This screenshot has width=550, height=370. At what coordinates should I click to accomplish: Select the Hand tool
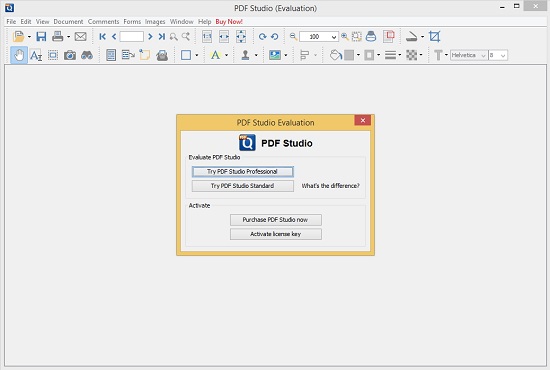coord(19,55)
